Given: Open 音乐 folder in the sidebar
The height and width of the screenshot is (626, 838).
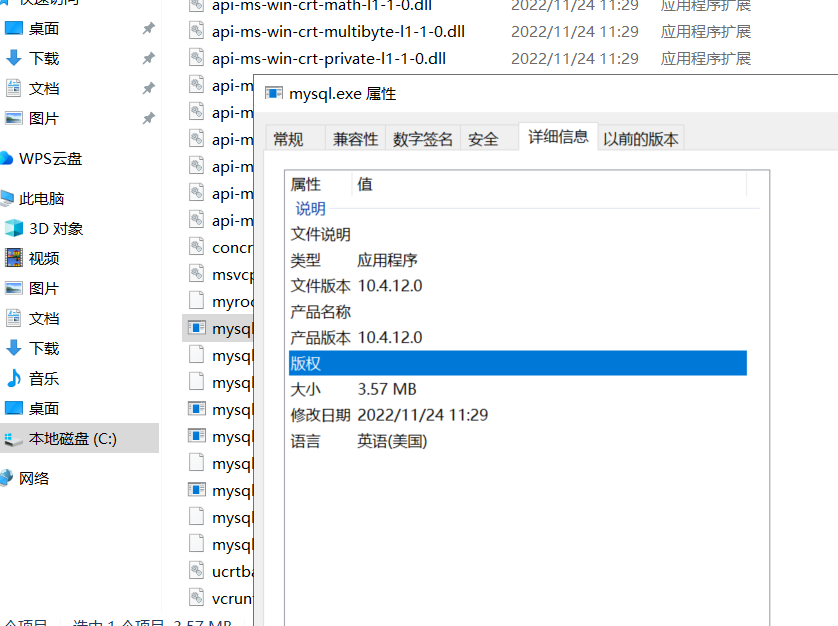Looking at the screenshot, I should [x=43, y=379].
